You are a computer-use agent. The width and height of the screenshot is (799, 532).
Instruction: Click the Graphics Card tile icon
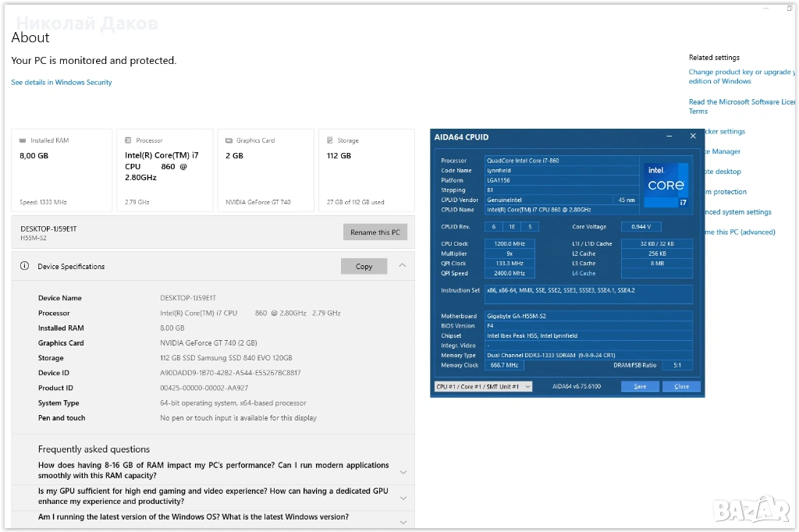click(229, 141)
